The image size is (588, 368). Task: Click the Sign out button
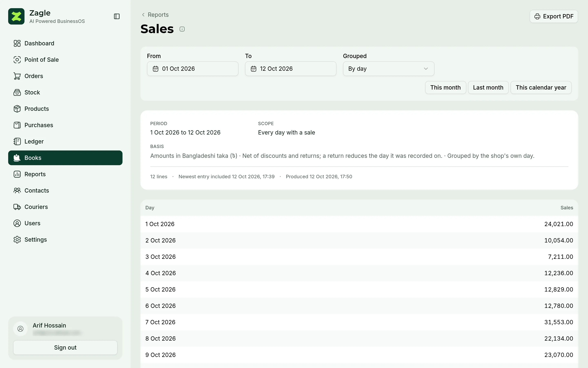(65, 347)
